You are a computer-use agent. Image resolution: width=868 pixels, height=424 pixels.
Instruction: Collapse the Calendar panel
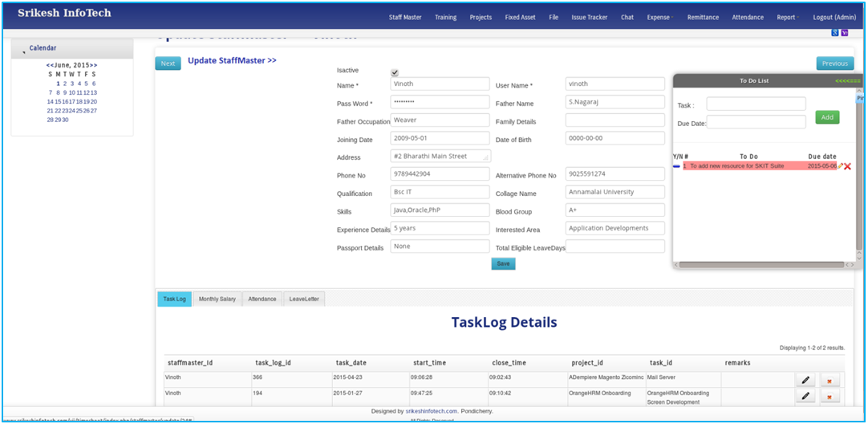[23, 51]
